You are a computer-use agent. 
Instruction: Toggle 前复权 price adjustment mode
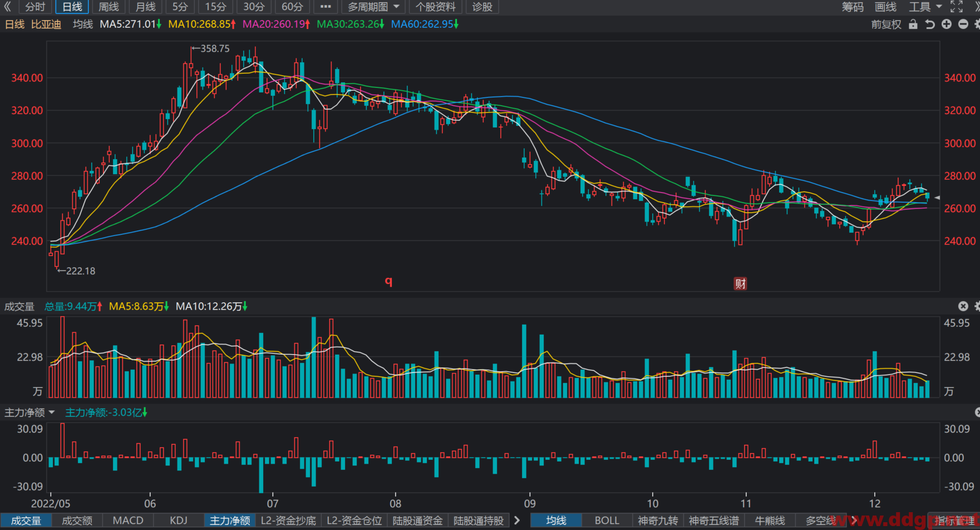click(886, 24)
